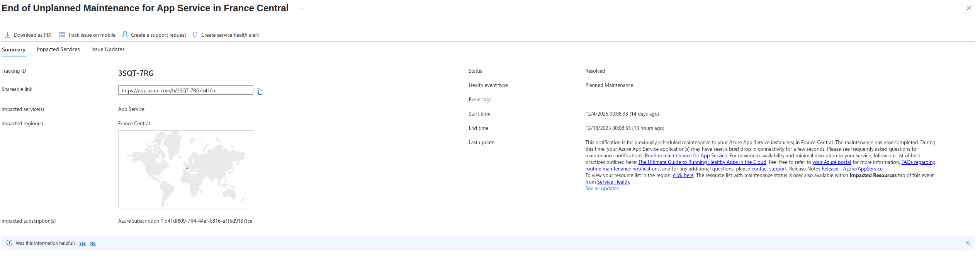
Task: Click the Create a support request person icon
Action: click(125, 34)
